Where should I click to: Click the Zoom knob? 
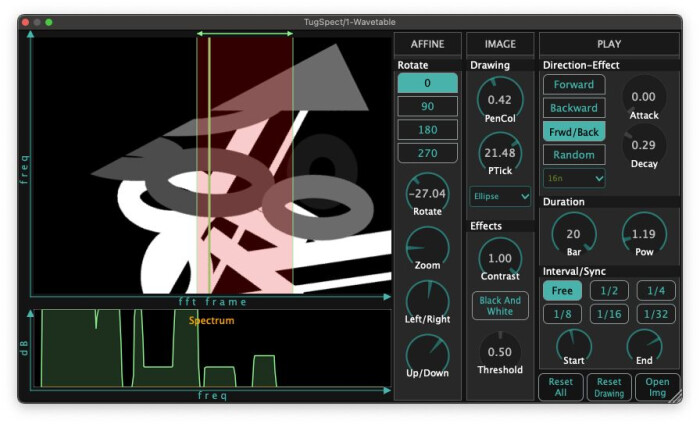427,247
